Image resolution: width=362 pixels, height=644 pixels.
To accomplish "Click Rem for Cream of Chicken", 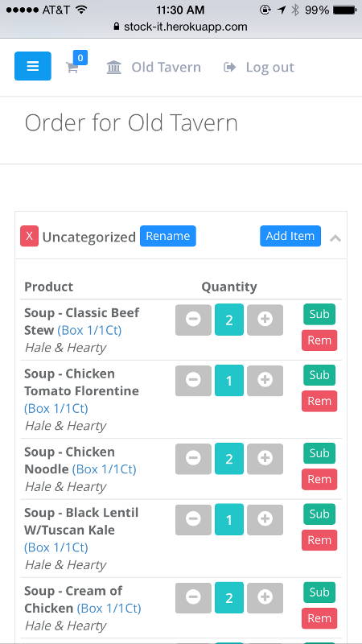I will pos(319,618).
